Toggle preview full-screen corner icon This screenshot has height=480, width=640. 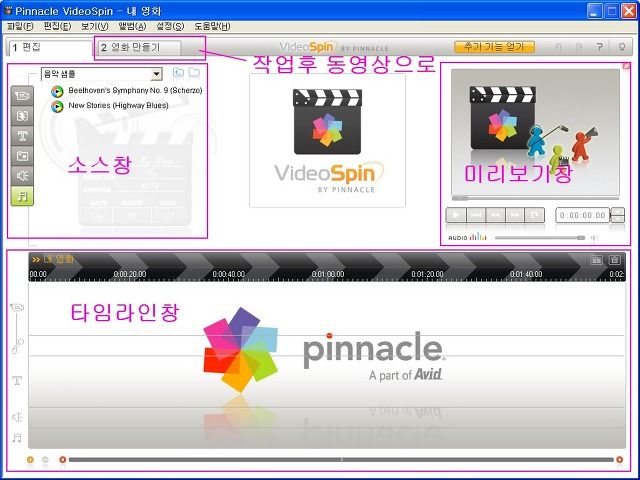(x=626, y=66)
